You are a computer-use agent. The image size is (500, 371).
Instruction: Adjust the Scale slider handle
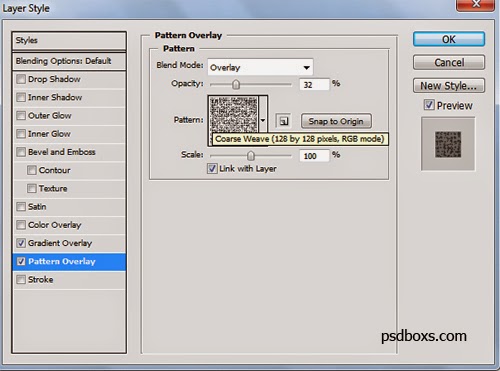click(250, 155)
